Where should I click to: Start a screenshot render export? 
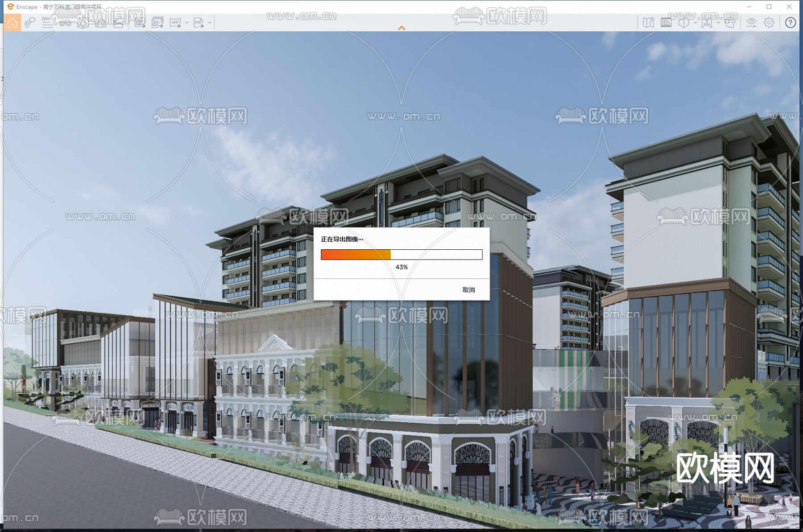139,23
